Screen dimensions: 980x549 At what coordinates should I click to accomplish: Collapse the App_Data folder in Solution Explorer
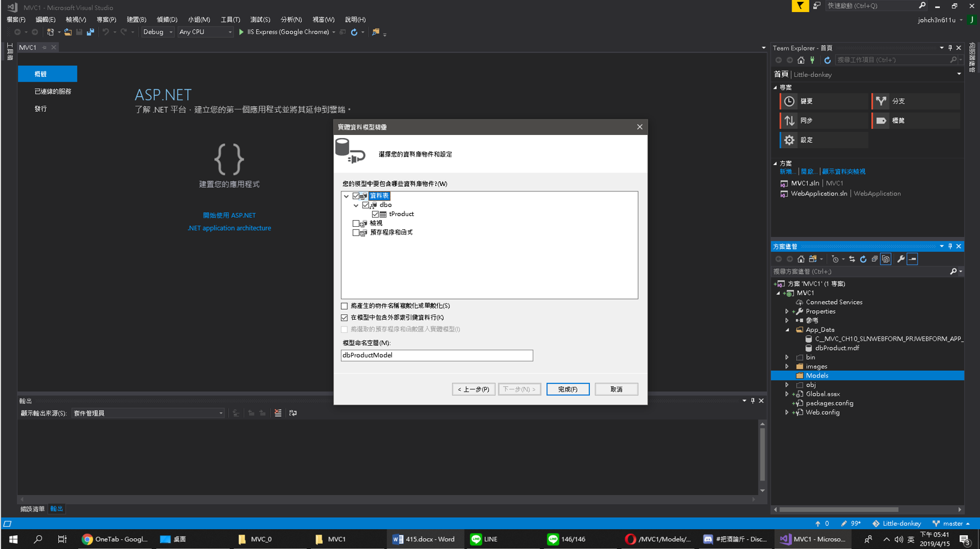click(787, 330)
